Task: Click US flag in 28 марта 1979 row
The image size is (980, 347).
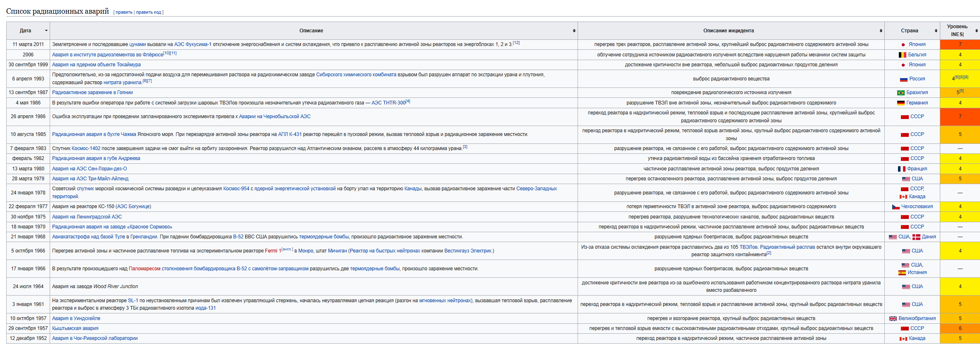Action: pyautogui.click(x=906, y=179)
